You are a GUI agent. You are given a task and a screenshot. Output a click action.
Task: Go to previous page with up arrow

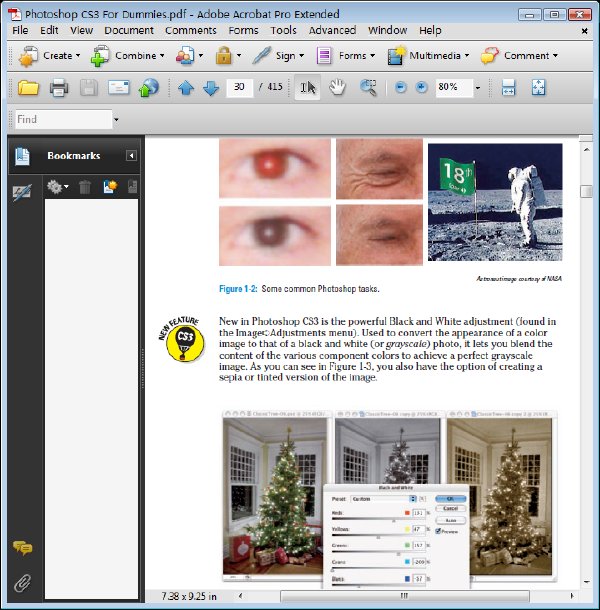click(186, 88)
